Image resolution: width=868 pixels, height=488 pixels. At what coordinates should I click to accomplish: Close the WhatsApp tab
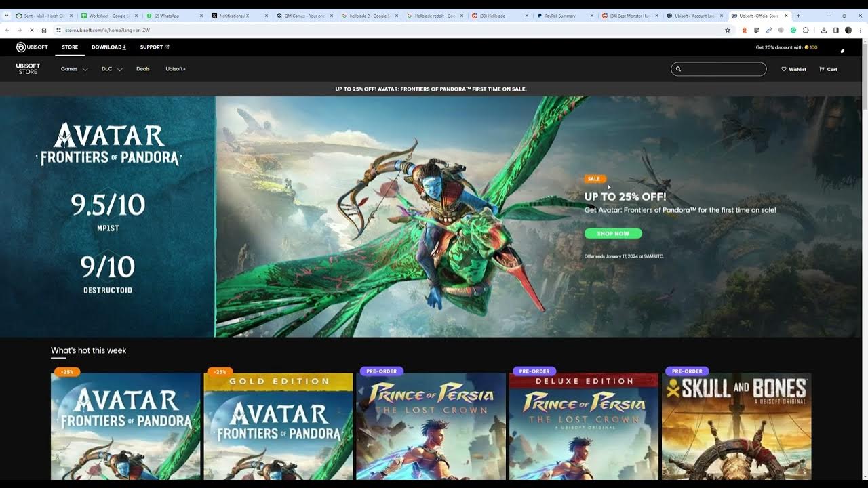pos(201,16)
